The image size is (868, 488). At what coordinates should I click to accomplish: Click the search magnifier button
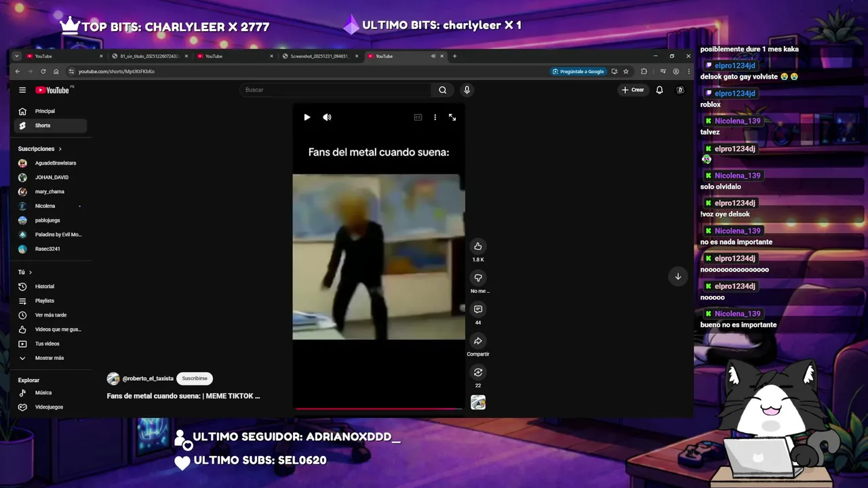tap(442, 90)
